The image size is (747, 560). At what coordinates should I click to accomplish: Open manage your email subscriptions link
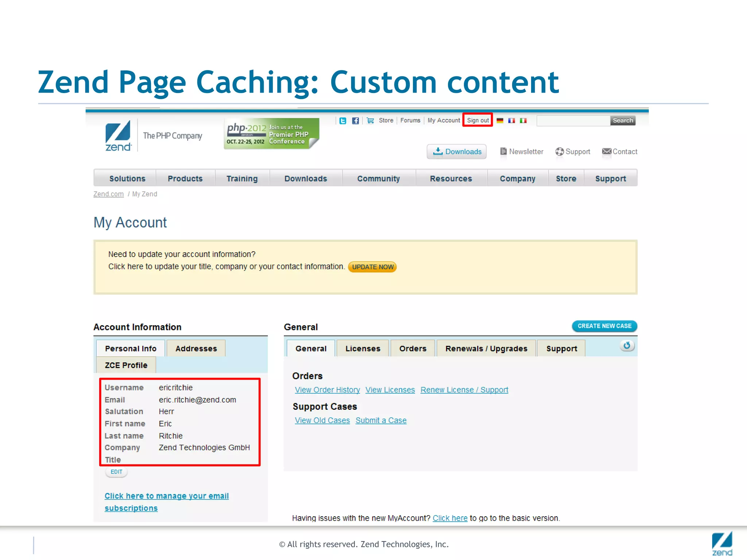tap(167, 502)
